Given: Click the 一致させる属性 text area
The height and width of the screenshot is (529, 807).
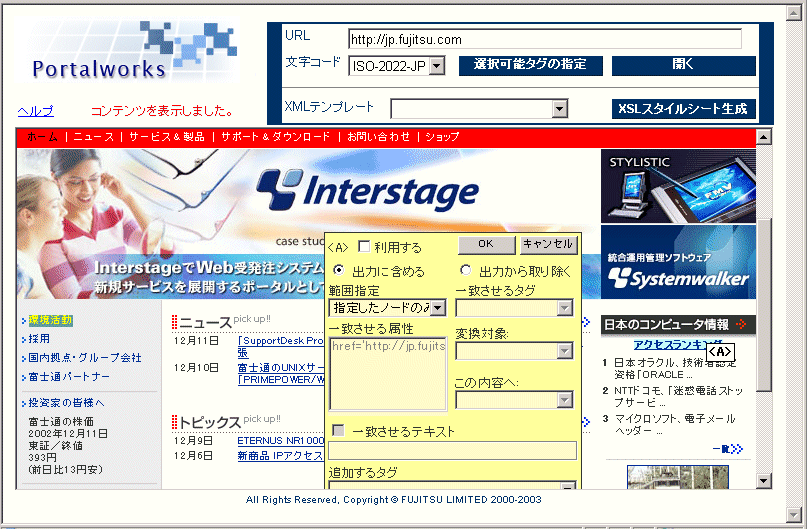Looking at the screenshot, I should tap(388, 374).
